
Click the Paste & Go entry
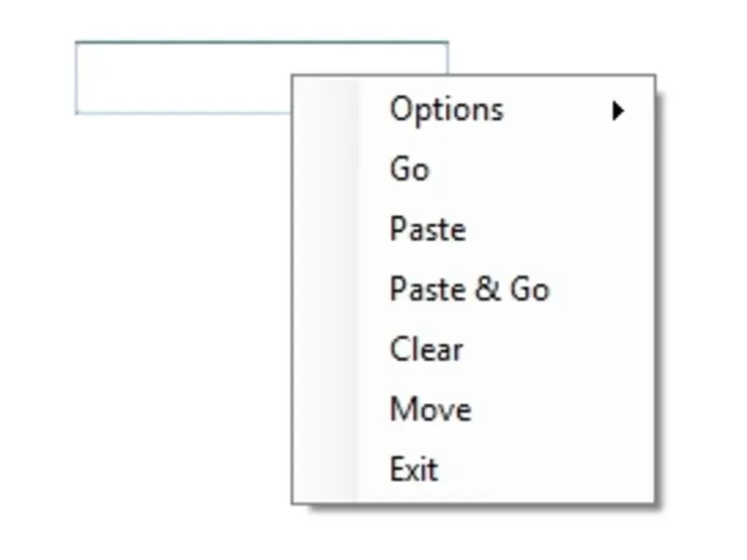click(469, 289)
